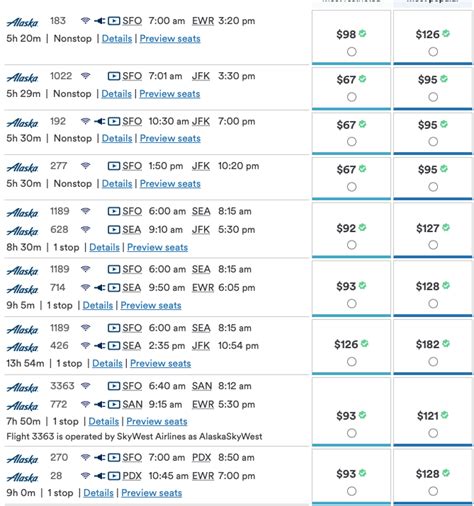Choose the $182 fare radio button
The image size is (474, 506).
pos(433,362)
